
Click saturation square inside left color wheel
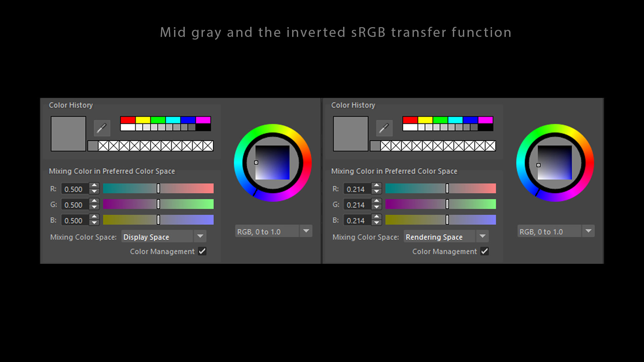(x=272, y=163)
